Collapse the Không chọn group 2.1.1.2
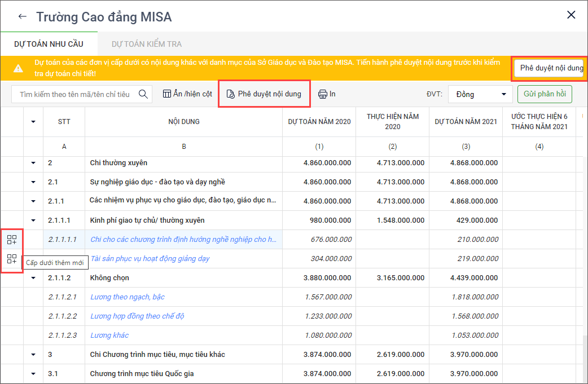The image size is (588, 384). tap(33, 278)
